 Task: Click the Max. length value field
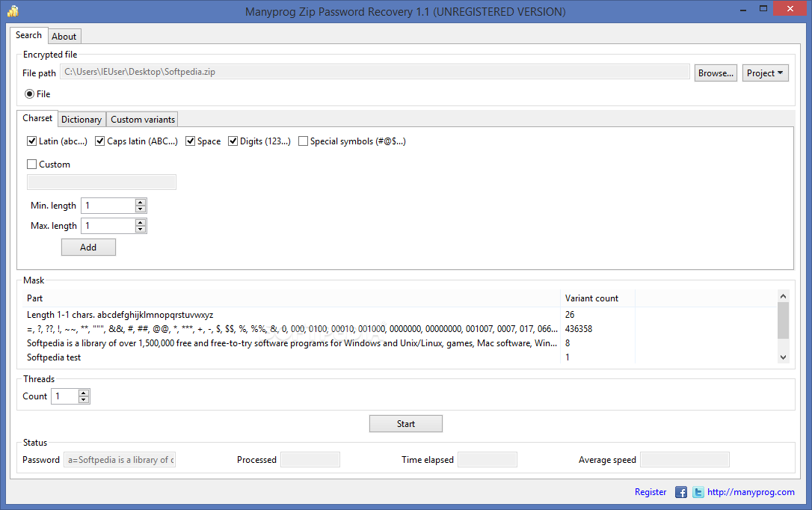coord(108,226)
